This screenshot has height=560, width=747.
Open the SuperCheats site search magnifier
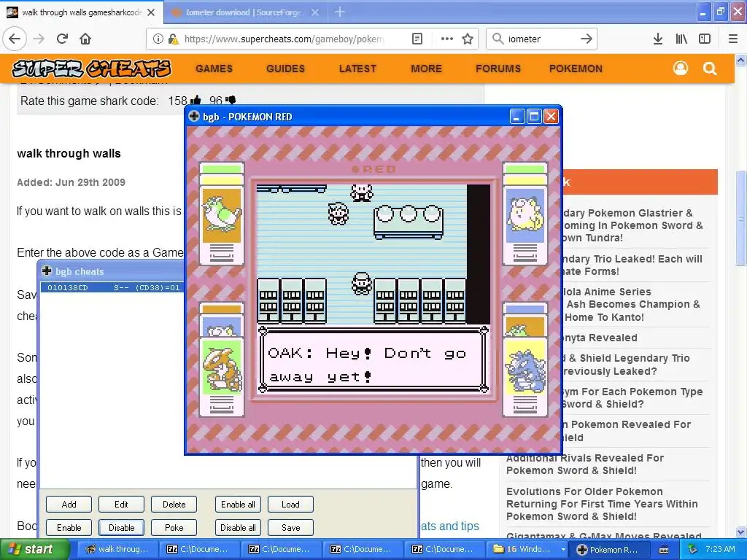point(710,69)
